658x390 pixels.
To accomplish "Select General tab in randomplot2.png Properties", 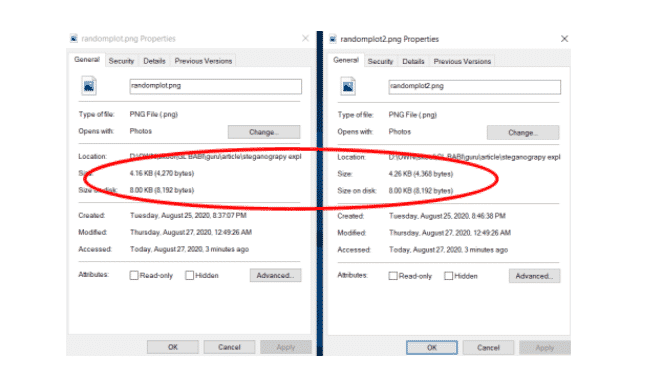I will (x=346, y=60).
